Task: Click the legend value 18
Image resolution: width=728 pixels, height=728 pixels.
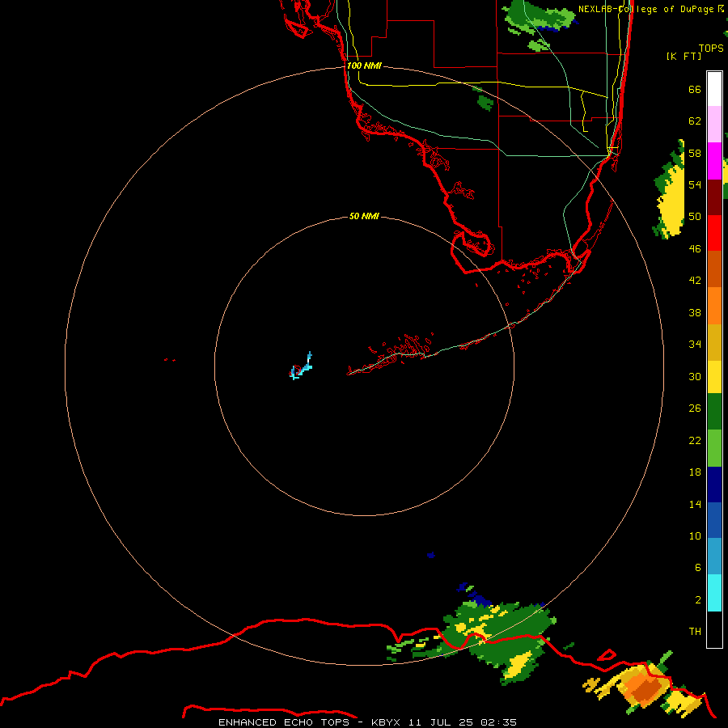Action: point(695,472)
